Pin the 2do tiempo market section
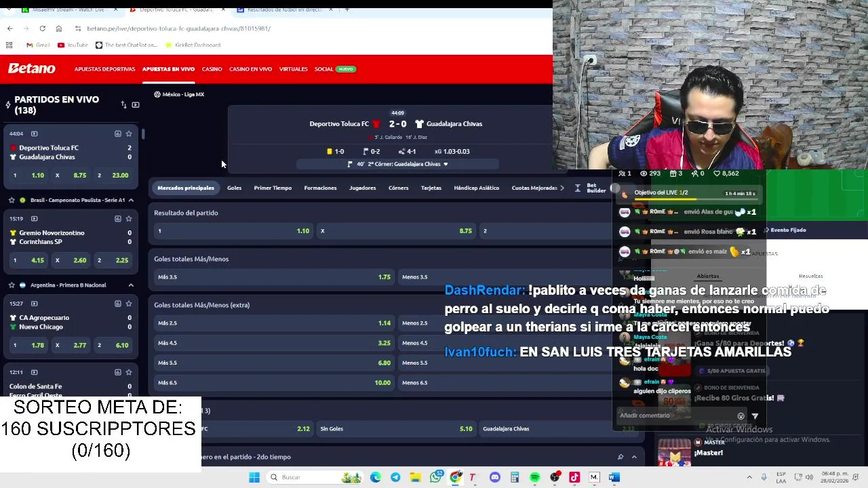868x488 pixels. point(620,457)
